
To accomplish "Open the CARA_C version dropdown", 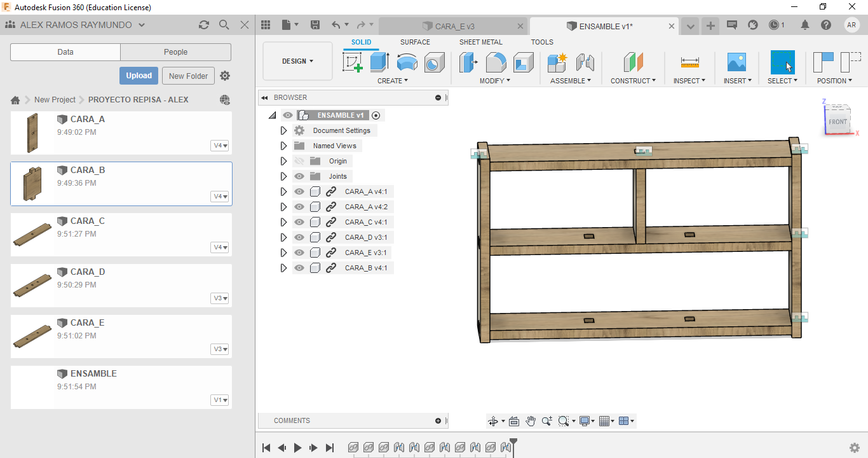I will pyautogui.click(x=220, y=247).
